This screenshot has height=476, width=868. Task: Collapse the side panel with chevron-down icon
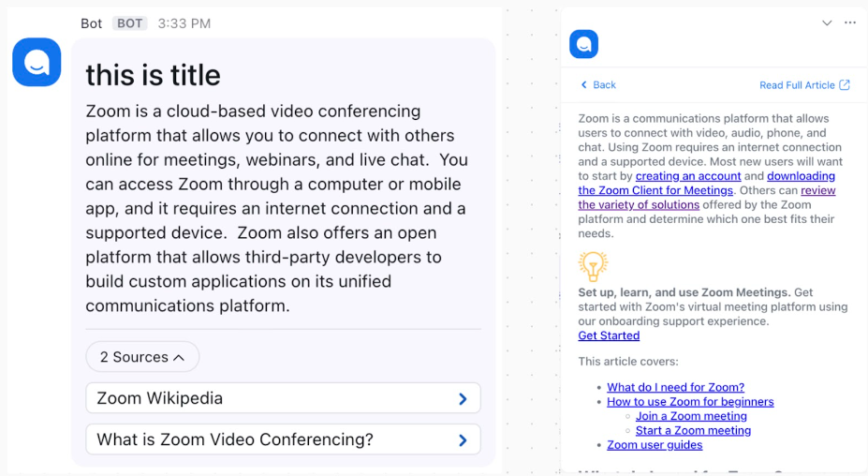pyautogui.click(x=827, y=22)
